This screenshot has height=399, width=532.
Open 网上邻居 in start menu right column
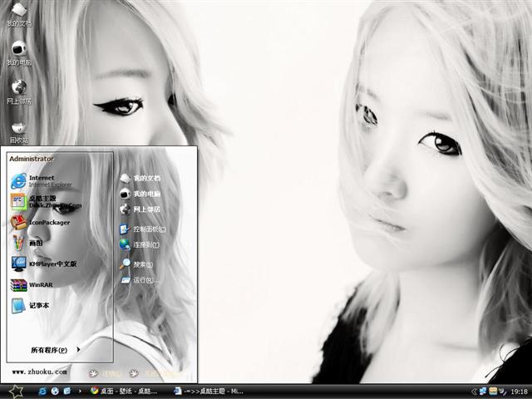point(140,209)
